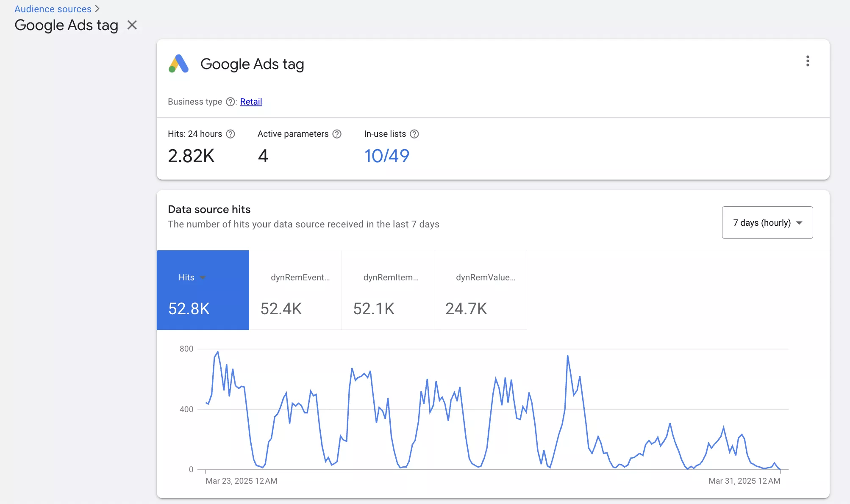850x504 pixels.
Task: Click the Mar 31, 2025 12 AM axis label
Action: coord(744,481)
